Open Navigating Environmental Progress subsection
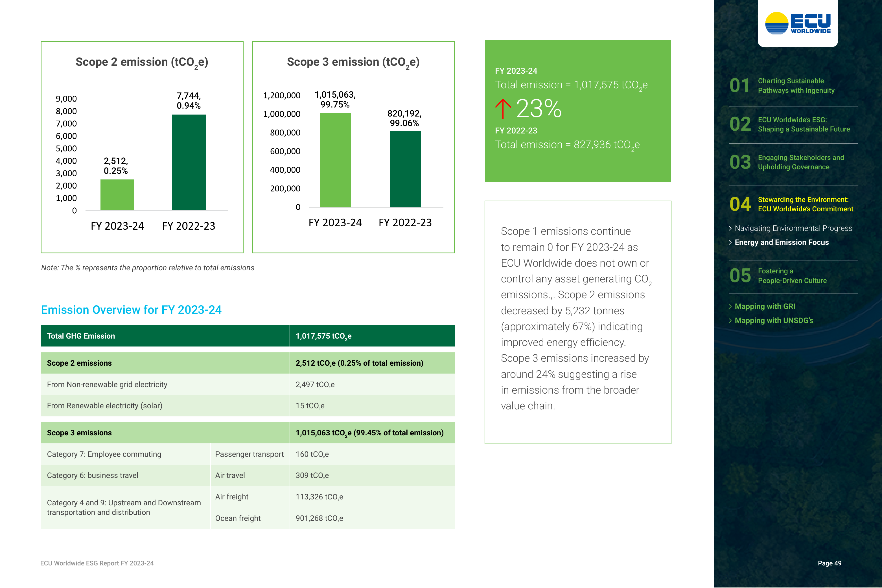 pyautogui.click(x=793, y=228)
